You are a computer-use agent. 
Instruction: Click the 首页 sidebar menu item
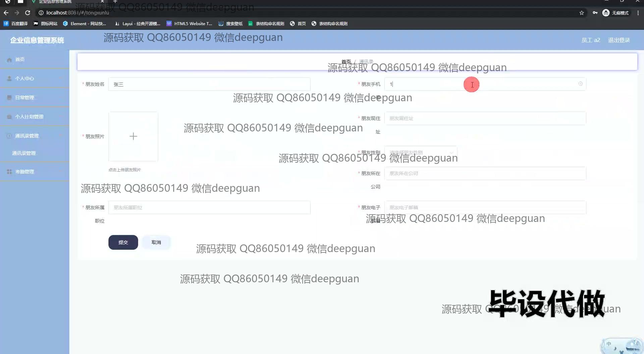coord(35,59)
